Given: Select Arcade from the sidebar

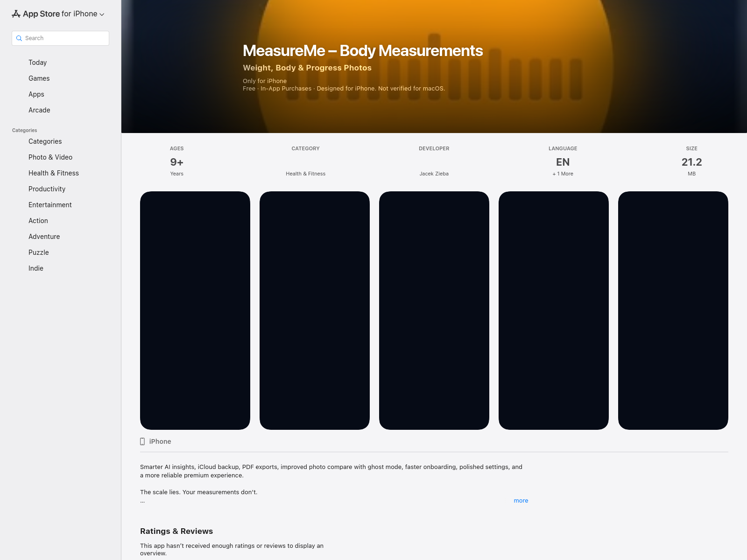Looking at the screenshot, I should point(39,110).
